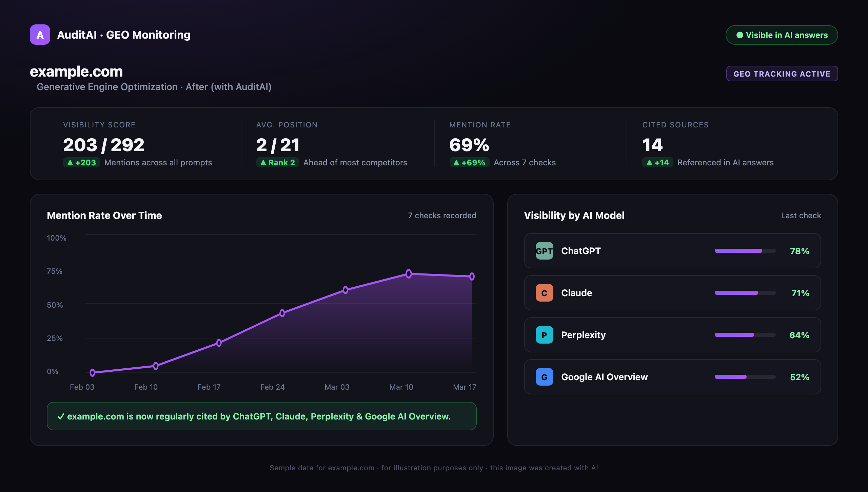The width and height of the screenshot is (868, 492).
Task: Click the GEO TRACKING ACTIVE badge
Action: point(782,74)
